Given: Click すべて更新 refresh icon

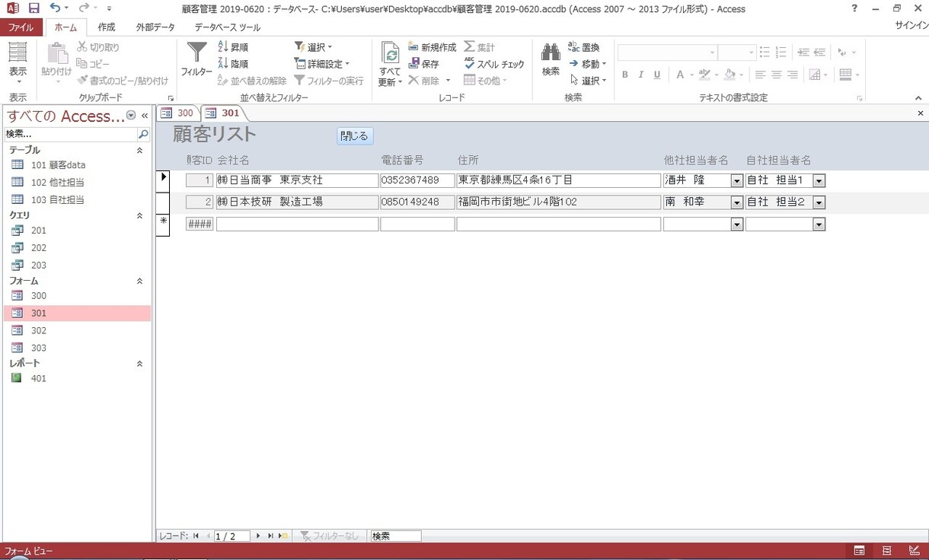Looking at the screenshot, I should [x=390, y=64].
